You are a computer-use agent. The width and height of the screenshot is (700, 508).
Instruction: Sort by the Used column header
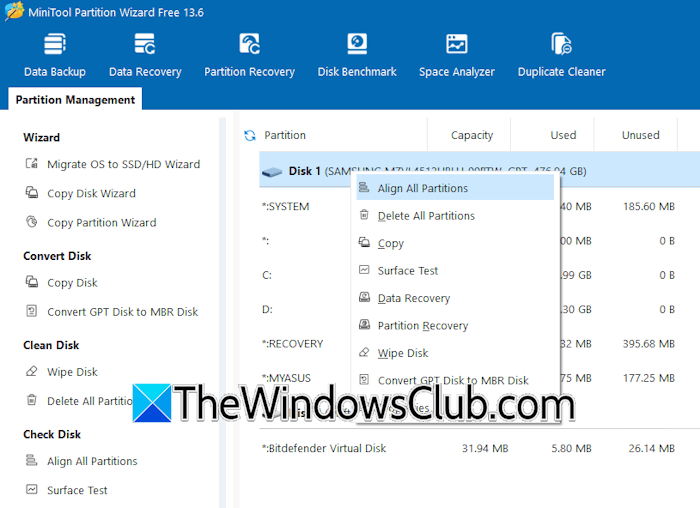pyautogui.click(x=563, y=135)
